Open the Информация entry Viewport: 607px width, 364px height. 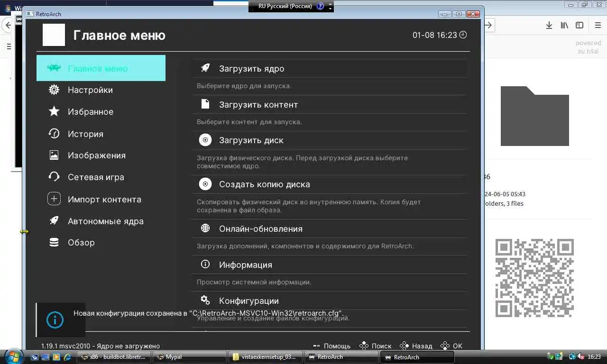coord(329,265)
